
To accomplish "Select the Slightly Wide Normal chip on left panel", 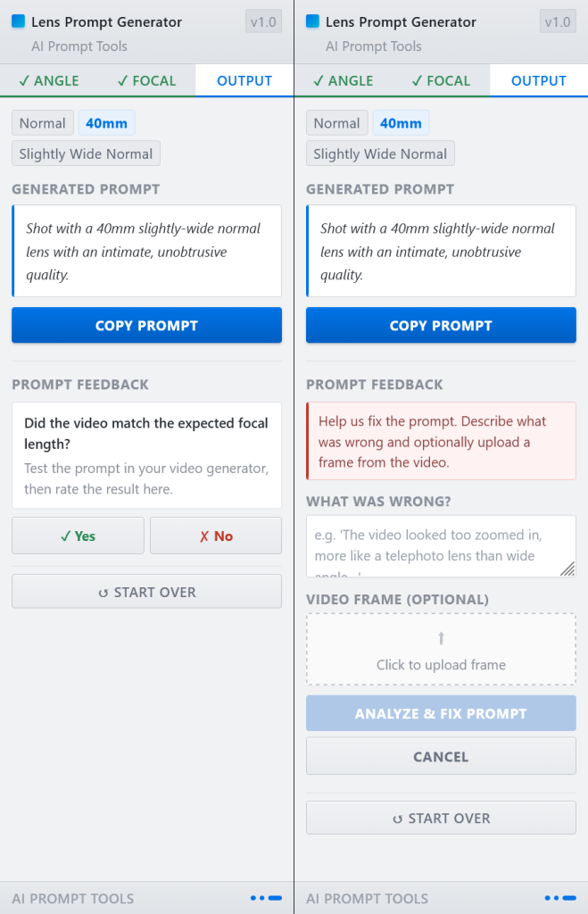I will [x=85, y=153].
